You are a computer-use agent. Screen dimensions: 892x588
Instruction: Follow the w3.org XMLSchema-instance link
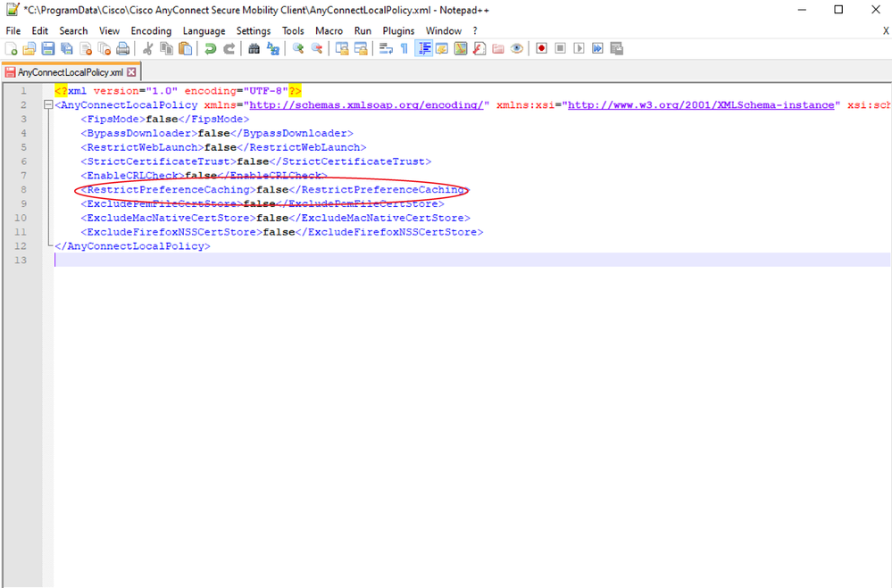click(x=701, y=104)
